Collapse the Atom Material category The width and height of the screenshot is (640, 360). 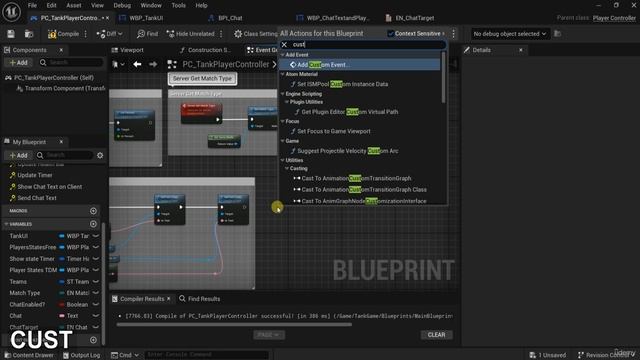click(282, 74)
